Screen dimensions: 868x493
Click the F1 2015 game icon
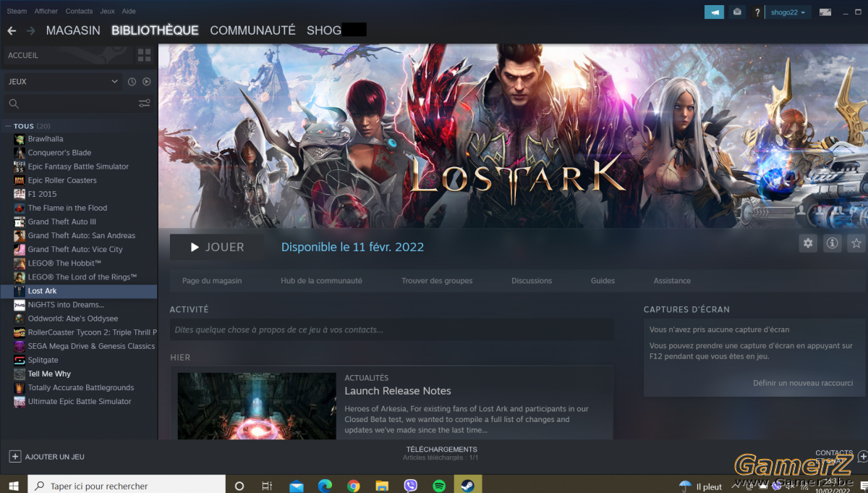(x=20, y=194)
